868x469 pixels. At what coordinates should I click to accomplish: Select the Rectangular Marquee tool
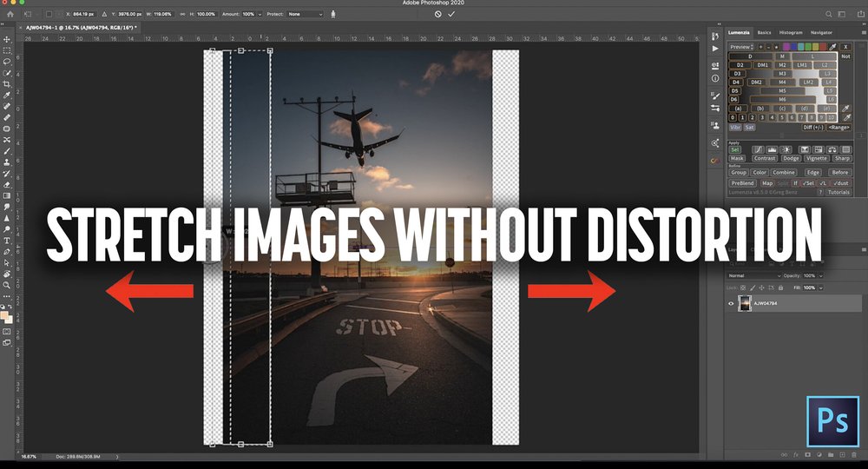(x=7, y=50)
